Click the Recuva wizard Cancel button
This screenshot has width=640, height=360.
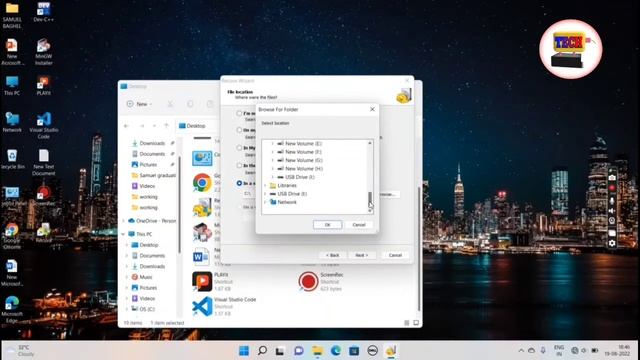coord(395,255)
